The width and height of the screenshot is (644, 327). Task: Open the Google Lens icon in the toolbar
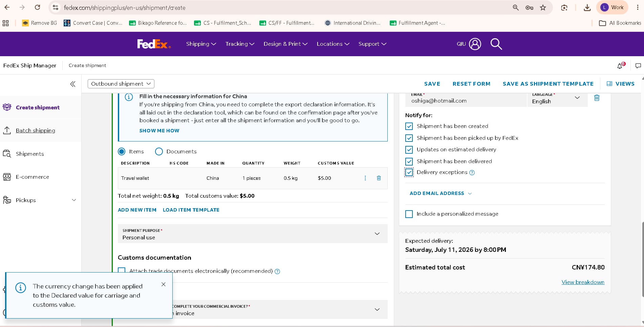pos(564,7)
